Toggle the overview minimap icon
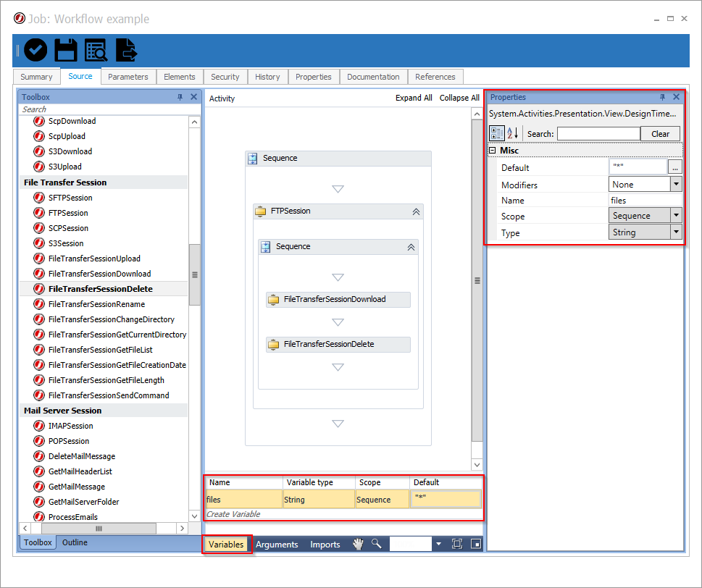The image size is (702, 588). (x=475, y=544)
